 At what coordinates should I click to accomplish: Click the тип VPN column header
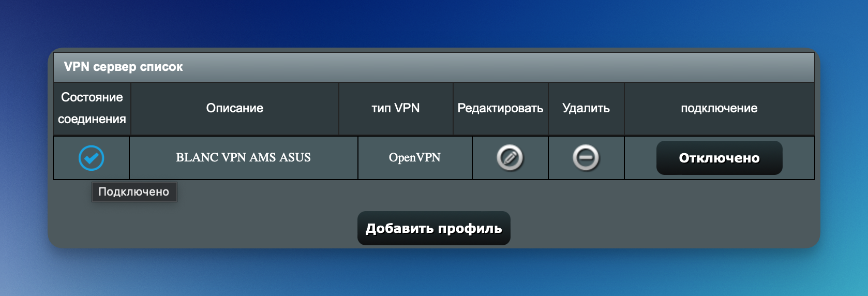click(395, 108)
